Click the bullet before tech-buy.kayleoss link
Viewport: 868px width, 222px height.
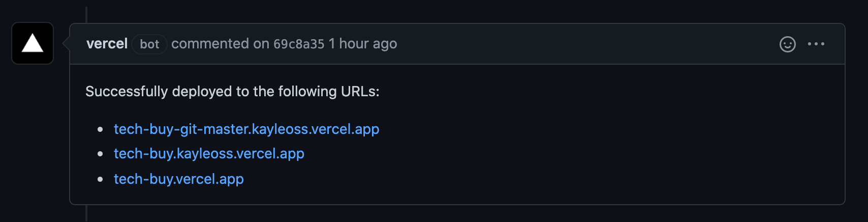[100, 154]
